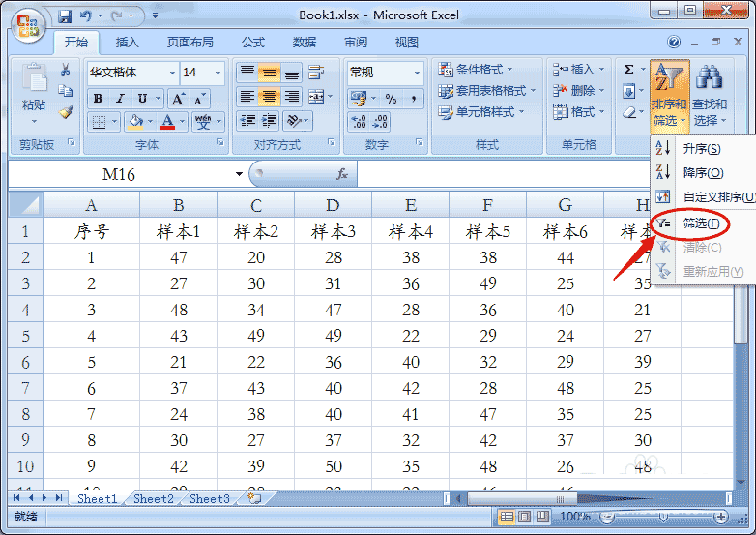Choose 降序(O) descending sort
This screenshot has width=756, height=535.
pos(703,172)
